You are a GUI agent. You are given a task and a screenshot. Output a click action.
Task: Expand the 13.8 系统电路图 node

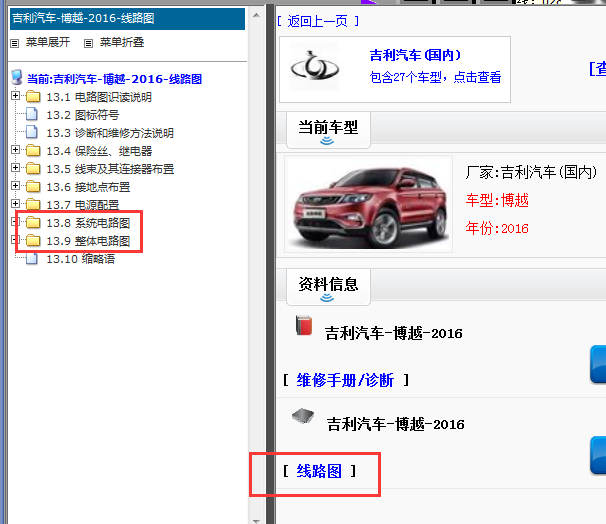coord(15,221)
